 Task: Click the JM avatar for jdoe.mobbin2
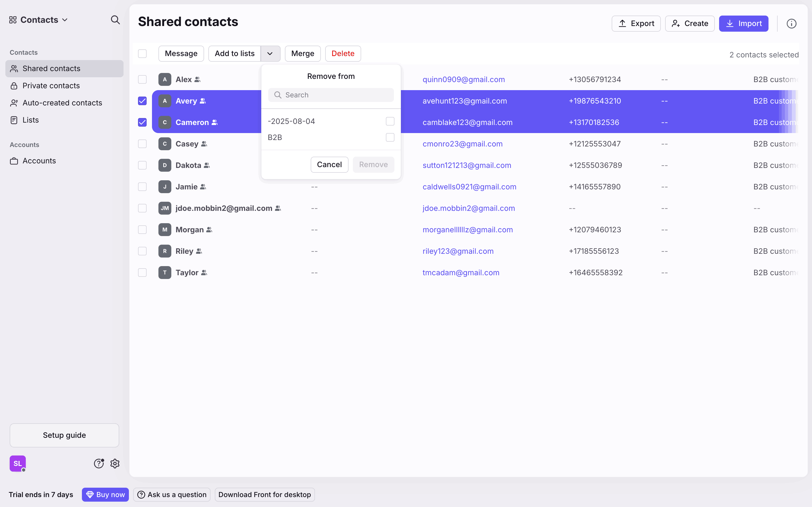coord(165,208)
